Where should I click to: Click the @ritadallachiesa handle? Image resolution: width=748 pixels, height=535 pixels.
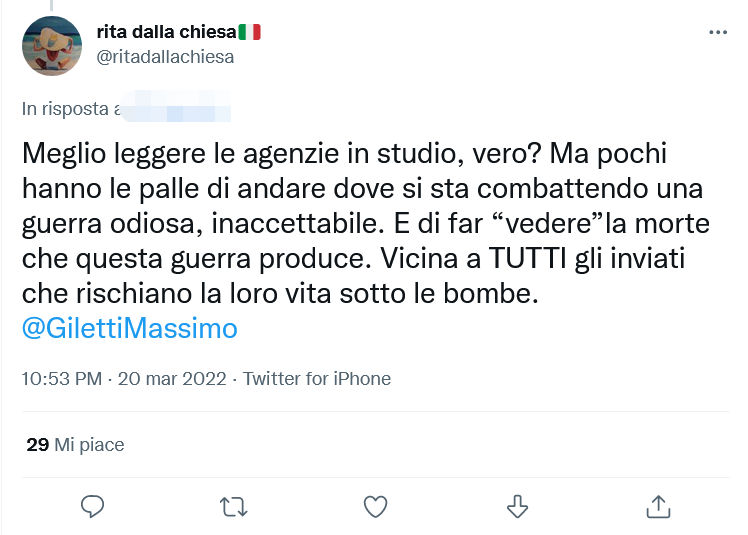(x=165, y=57)
